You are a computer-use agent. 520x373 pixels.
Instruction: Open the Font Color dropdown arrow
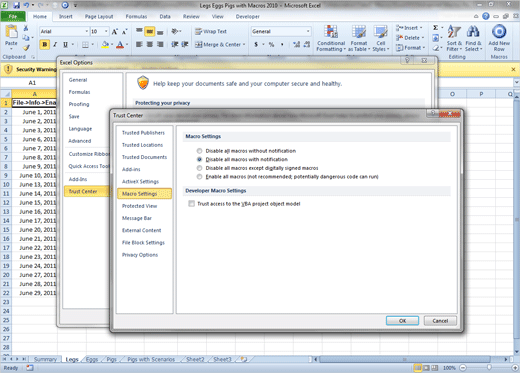point(127,44)
